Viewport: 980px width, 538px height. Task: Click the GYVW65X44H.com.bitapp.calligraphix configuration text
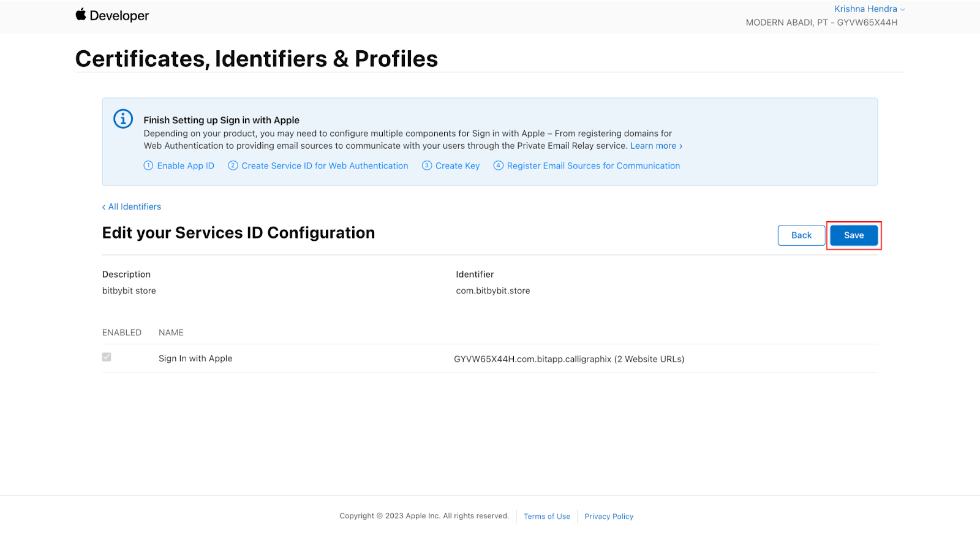569,359
